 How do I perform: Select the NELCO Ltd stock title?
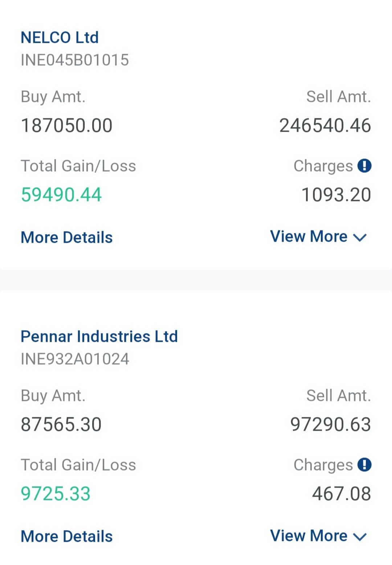click(60, 37)
